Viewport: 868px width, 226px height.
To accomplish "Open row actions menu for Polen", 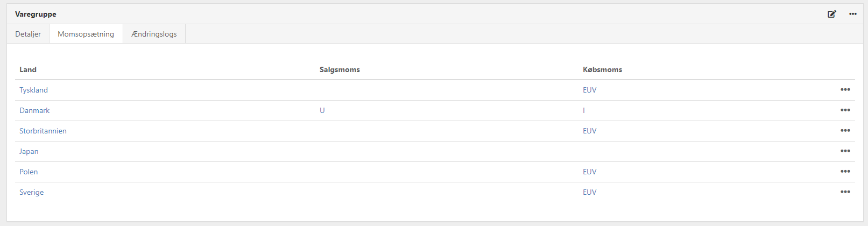I will [x=845, y=172].
